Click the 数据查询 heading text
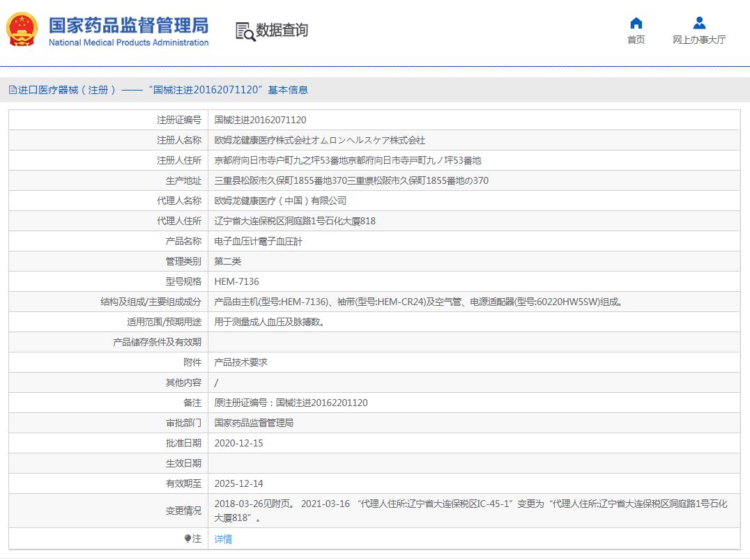The height and width of the screenshot is (560, 750). pos(282,30)
